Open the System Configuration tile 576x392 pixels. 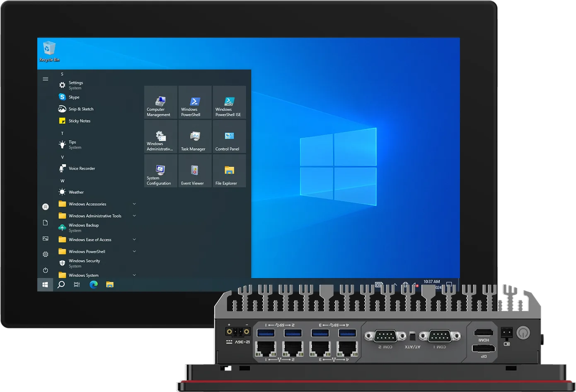(161, 171)
